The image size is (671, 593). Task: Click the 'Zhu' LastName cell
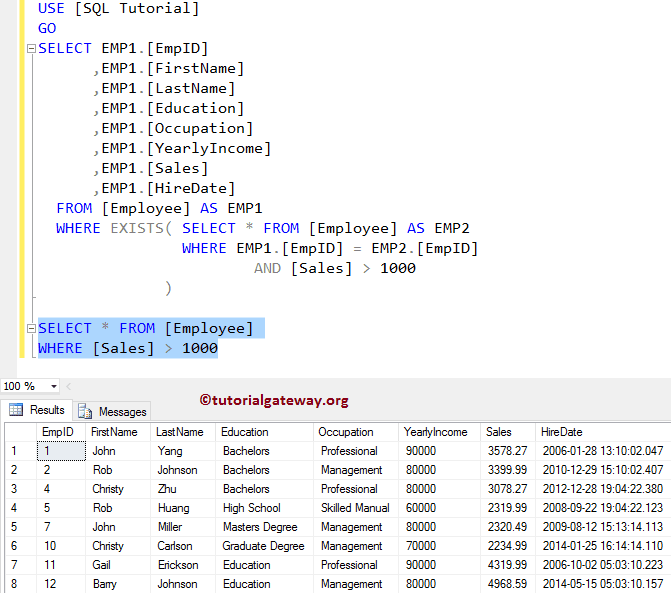tap(183, 489)
